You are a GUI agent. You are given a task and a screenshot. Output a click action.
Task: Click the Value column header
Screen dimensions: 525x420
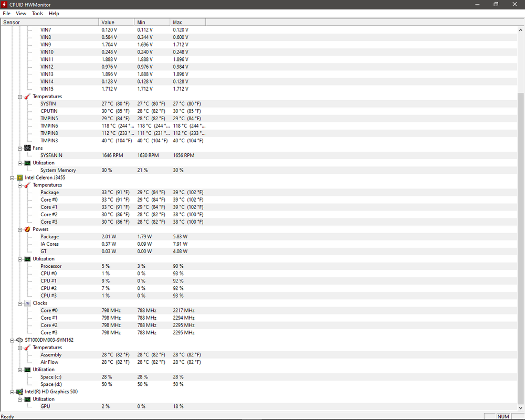[117, 22]
